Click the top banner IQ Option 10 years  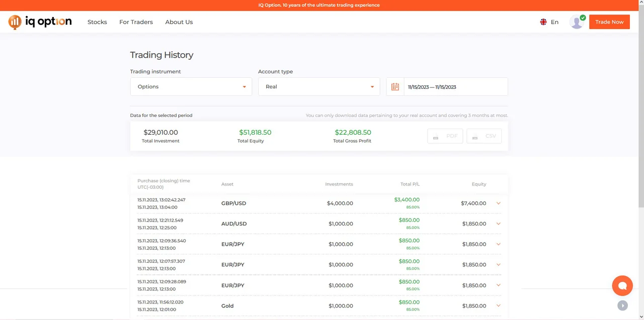(319, 5)
